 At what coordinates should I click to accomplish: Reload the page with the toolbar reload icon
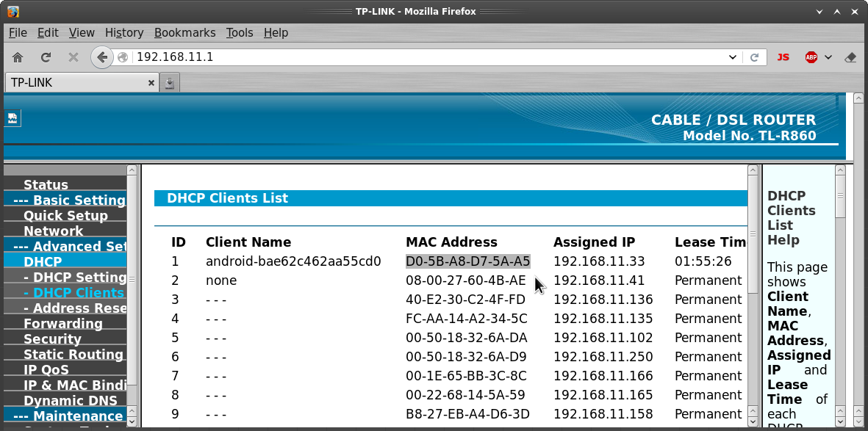(46, 57)
